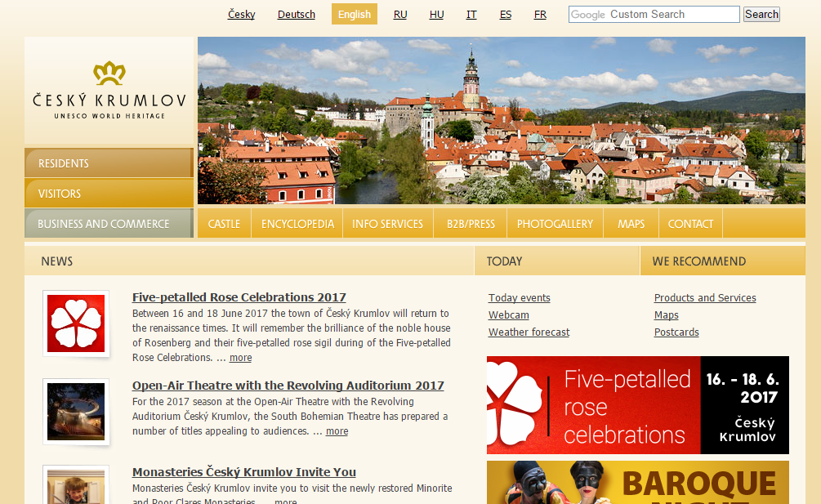This screenshot has width=821, height=504.
Task: Open the Contact menu item
Action: (690, 224)
